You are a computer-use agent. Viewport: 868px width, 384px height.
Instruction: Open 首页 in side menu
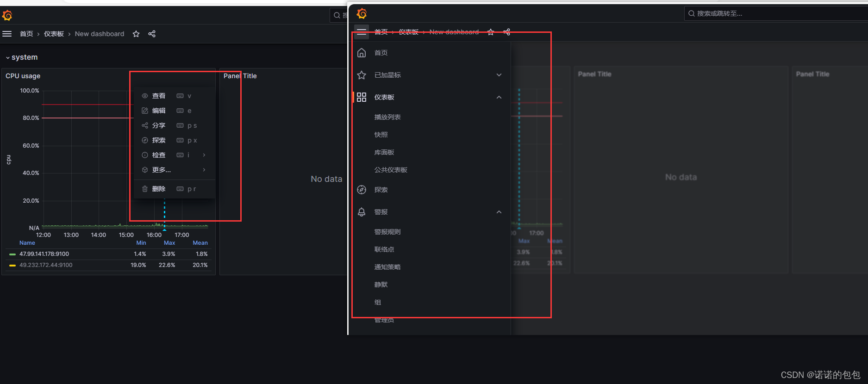[381, 53]
